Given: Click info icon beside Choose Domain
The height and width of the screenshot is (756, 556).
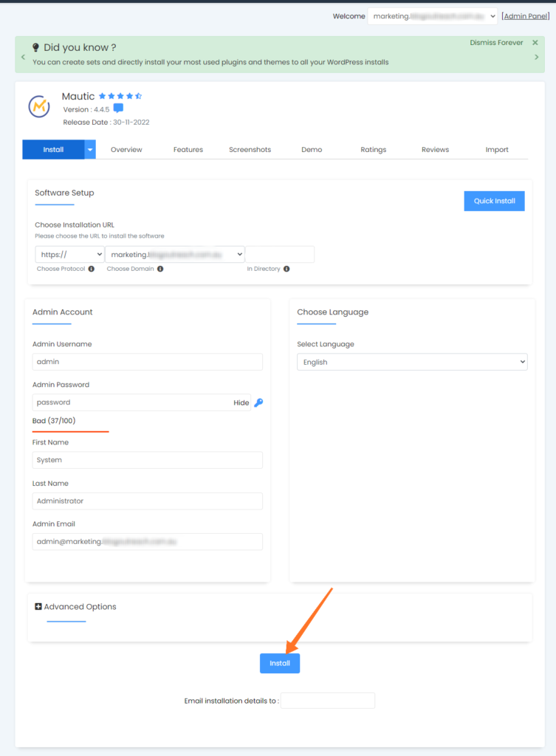Looking at the screenshot, I should [x=160, y=269].
